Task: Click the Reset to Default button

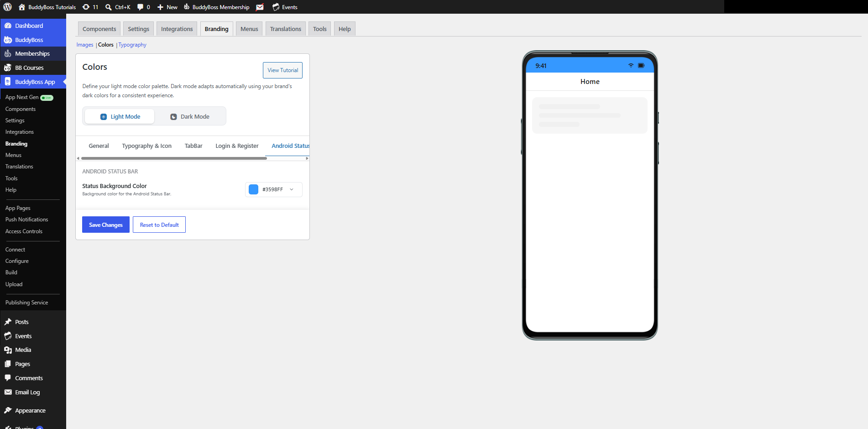Action: click(x=159, y=225)
